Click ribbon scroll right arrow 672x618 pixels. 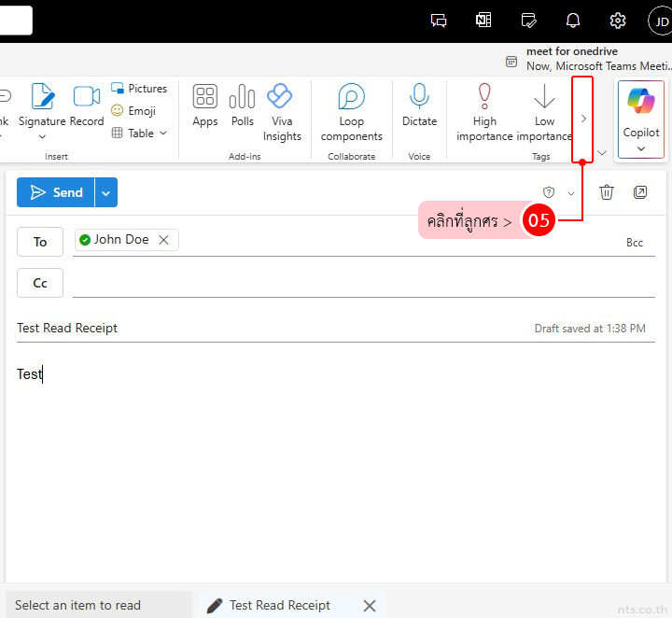pos(583,119)
